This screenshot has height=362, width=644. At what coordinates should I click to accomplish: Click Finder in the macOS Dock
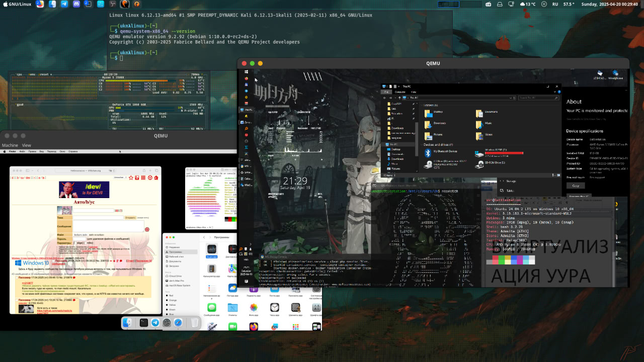click(x=128, y=323)
